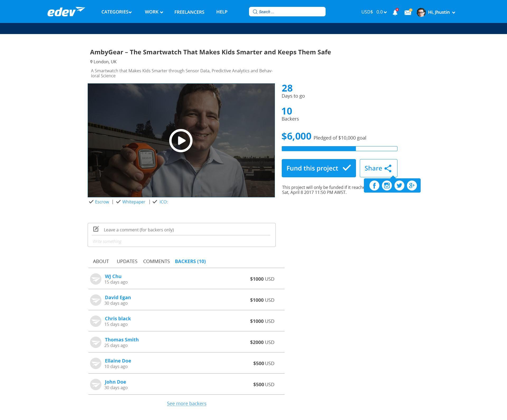Expand the Categories dropdown
Viewport: 507px width, 420px height.
click(116, 12)
